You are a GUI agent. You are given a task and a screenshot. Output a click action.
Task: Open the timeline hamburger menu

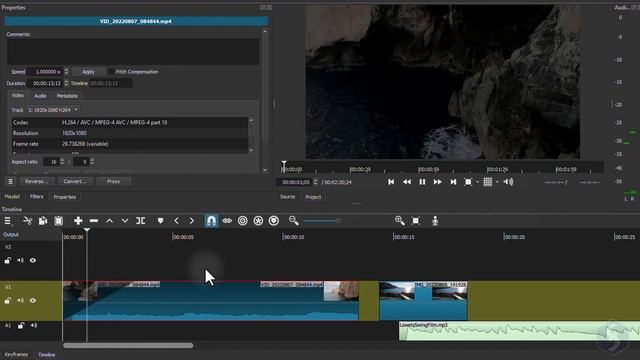click(8, 221)
